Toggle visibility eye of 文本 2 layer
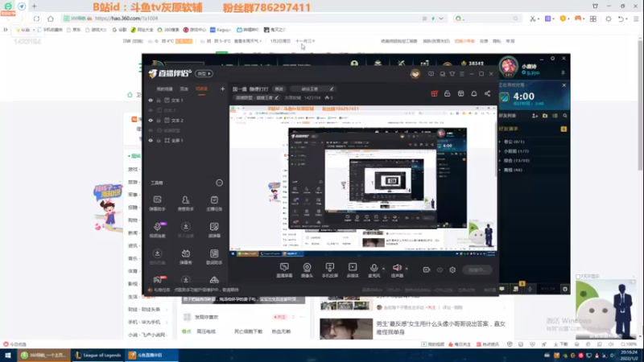This screenshot has height=362, width=644. (x=151, y=120)
